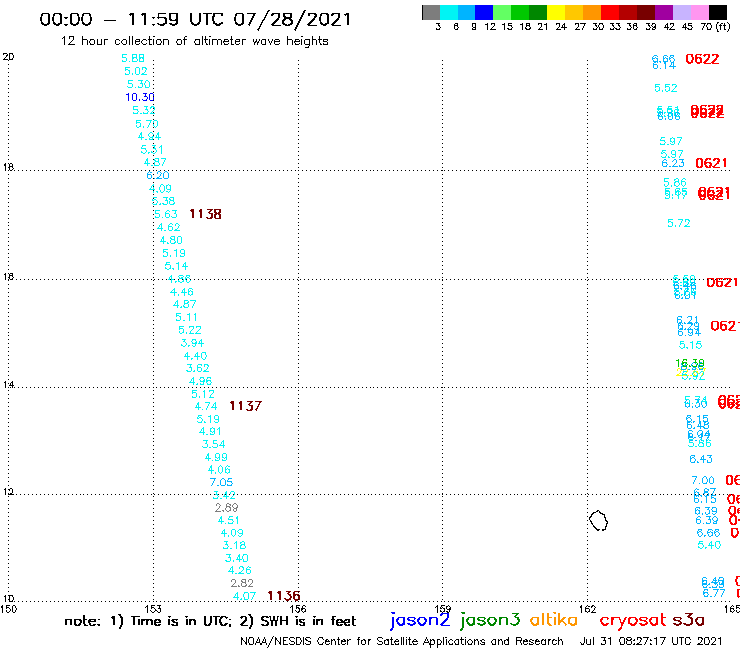Click the 5.14 wave height reading
This screenshot has width=740, height=650.
tap(176, 266)
